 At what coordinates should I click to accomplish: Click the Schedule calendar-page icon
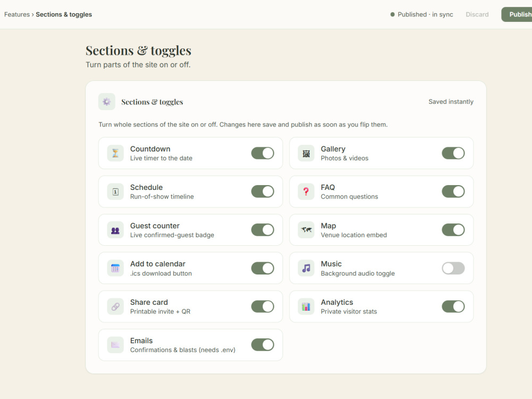[x=115, y=192]
